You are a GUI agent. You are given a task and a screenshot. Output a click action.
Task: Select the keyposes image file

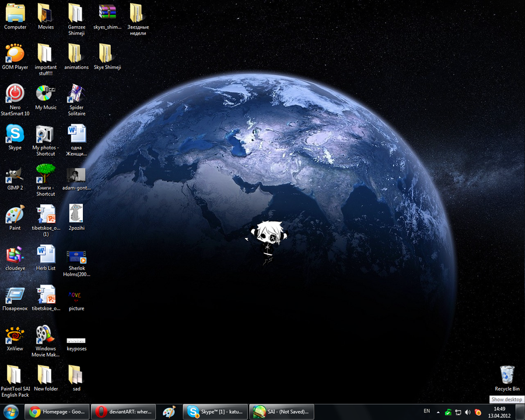[76, 344]
